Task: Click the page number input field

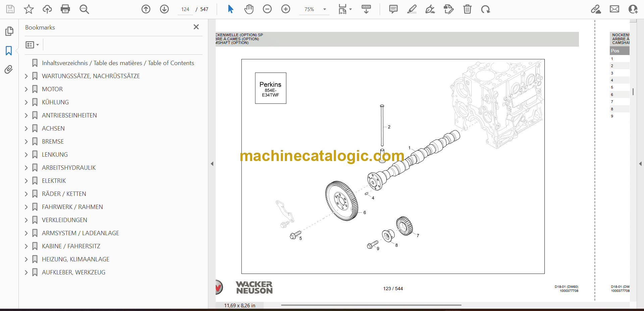Action: click(185, 9)
